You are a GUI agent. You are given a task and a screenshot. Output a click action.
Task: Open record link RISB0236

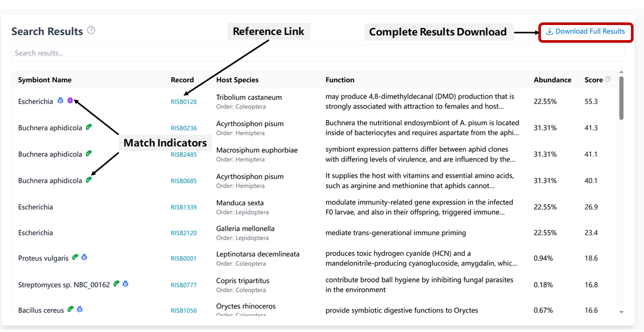(x=184, y=128)
